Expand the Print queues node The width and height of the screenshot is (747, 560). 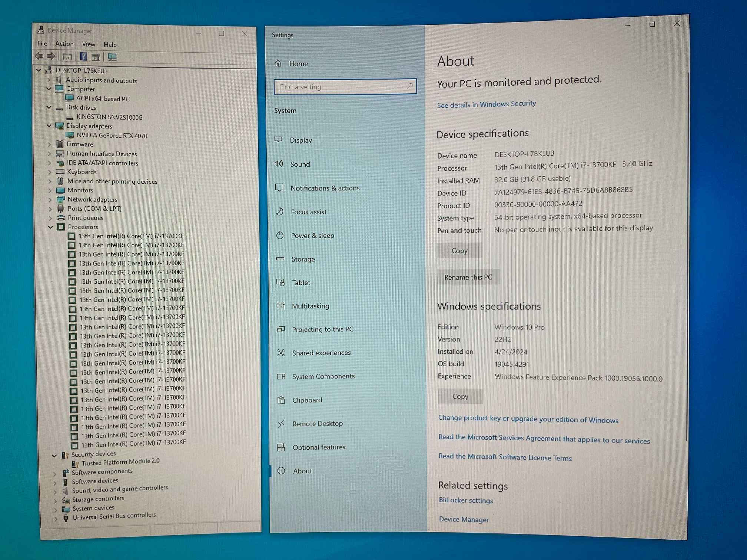(50, 218)
